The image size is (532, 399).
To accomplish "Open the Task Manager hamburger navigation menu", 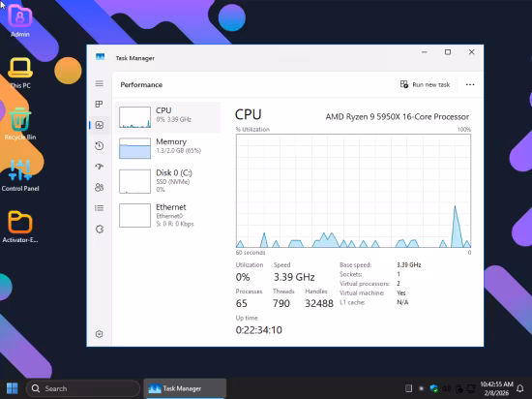I will pyautogui.click(x=99, y=83).
